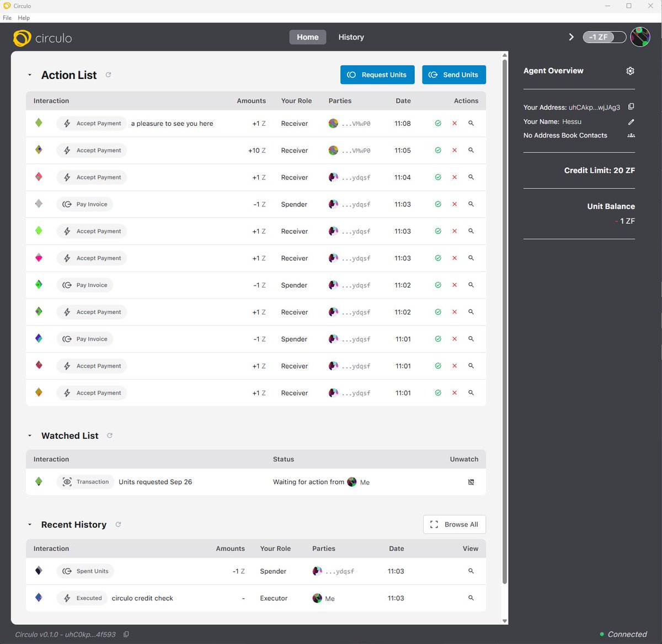662x644 pixels.
Task: Refresh the Action List
Action: click(108, 74)
